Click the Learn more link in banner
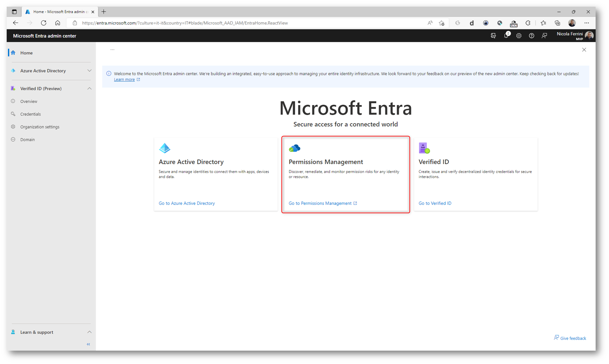The height and width of the screenshot is (364, 609). click(x=124, y=80)
